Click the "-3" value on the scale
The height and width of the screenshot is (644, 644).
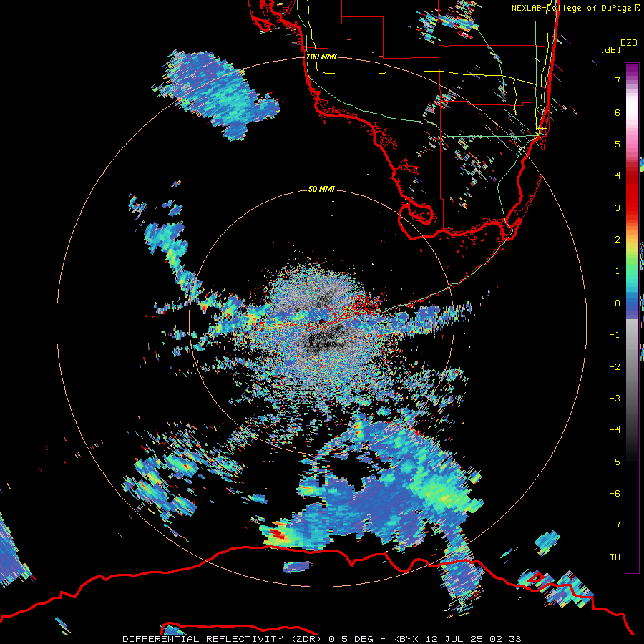[x=615, y=399]
